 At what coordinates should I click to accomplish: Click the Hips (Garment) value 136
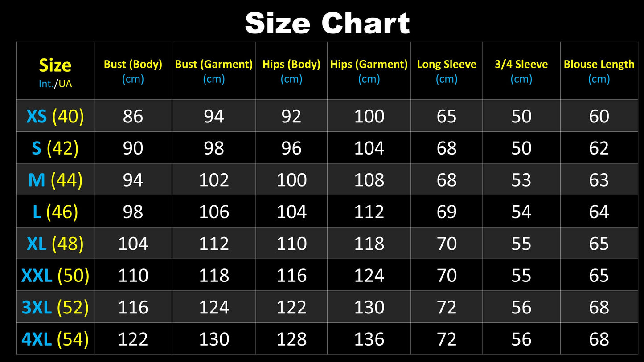pyautogui.click(x=369, y=339)
